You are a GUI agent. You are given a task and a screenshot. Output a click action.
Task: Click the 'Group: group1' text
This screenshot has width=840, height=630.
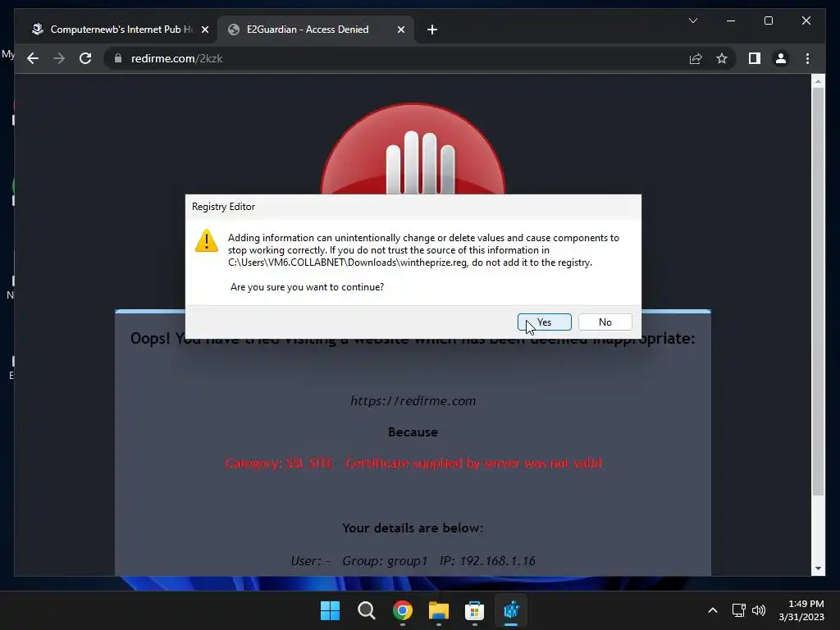pos(385,560)
